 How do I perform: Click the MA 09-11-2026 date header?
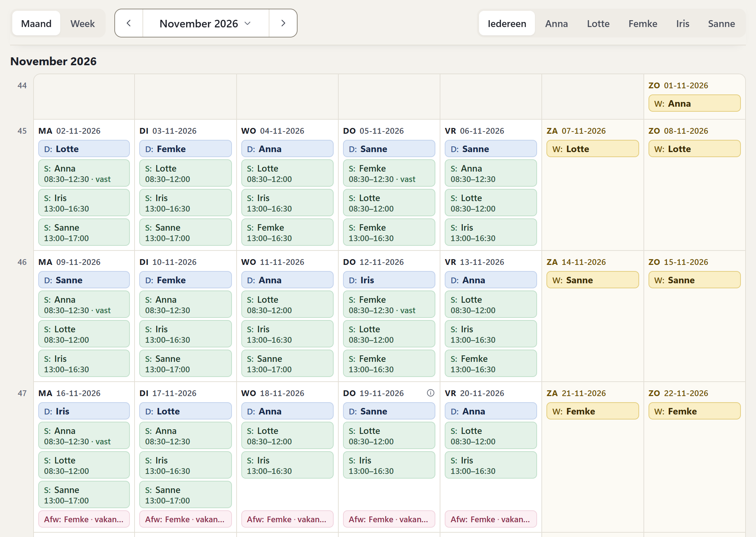click(x=69, y=262)
